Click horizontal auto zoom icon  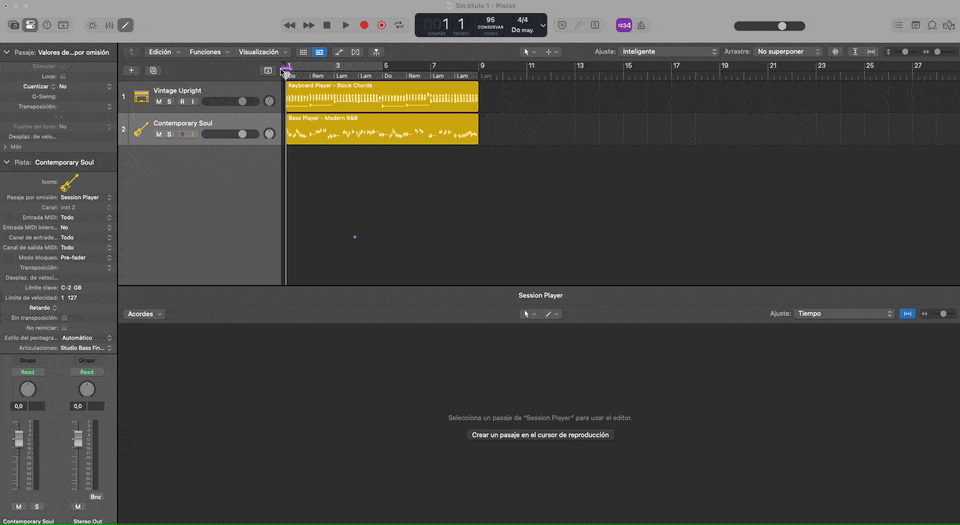[871, 52]
